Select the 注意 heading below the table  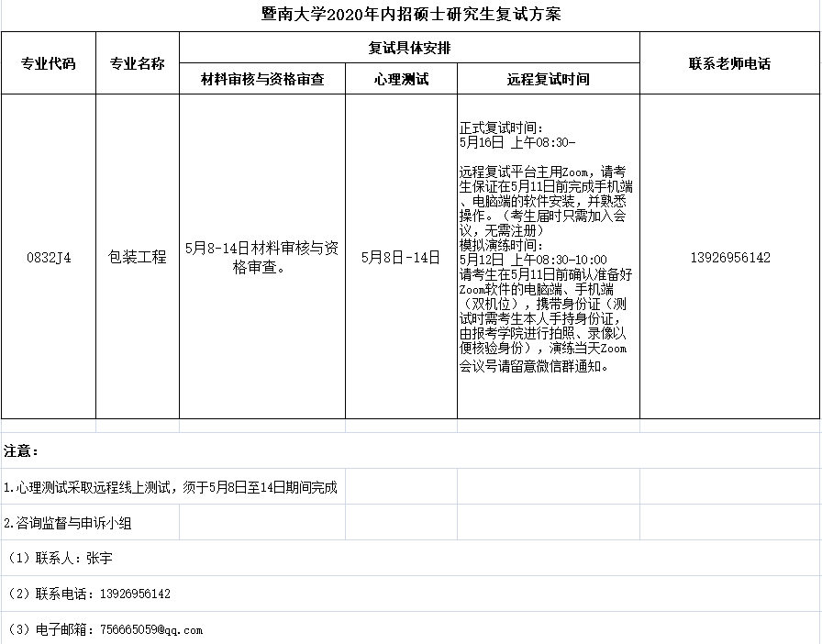pos(21,451)
